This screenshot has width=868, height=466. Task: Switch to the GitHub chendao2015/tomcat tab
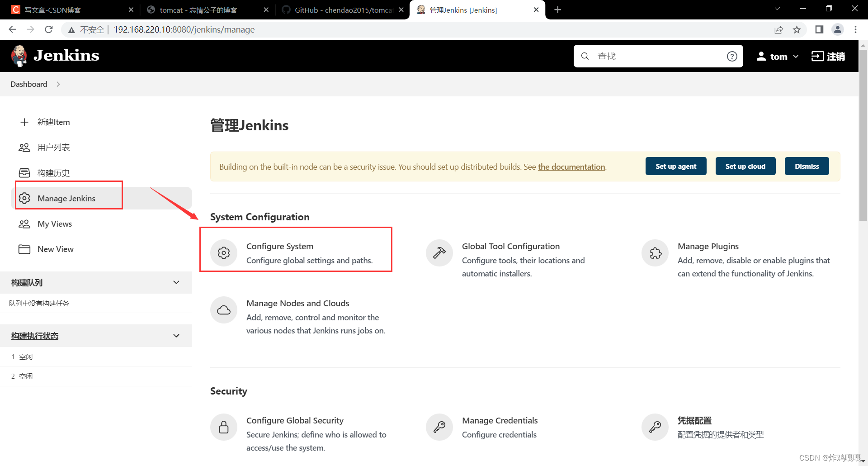pos(343,10)
